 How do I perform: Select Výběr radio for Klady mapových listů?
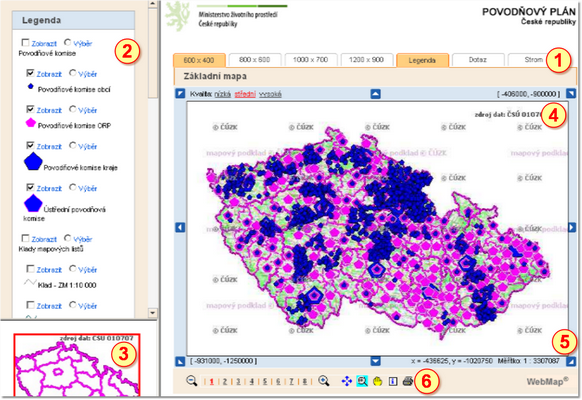pyautogui.click(x=68, y=238)
